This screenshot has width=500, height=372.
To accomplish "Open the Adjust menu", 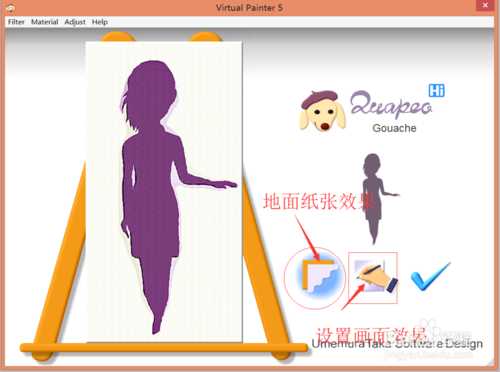I will tap(75, 22).
